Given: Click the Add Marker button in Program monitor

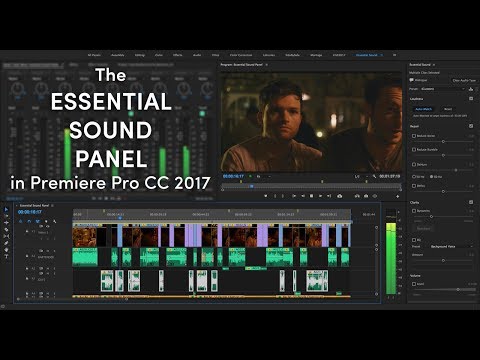Looking at the screenshot, I should click(x=266, y=196).
